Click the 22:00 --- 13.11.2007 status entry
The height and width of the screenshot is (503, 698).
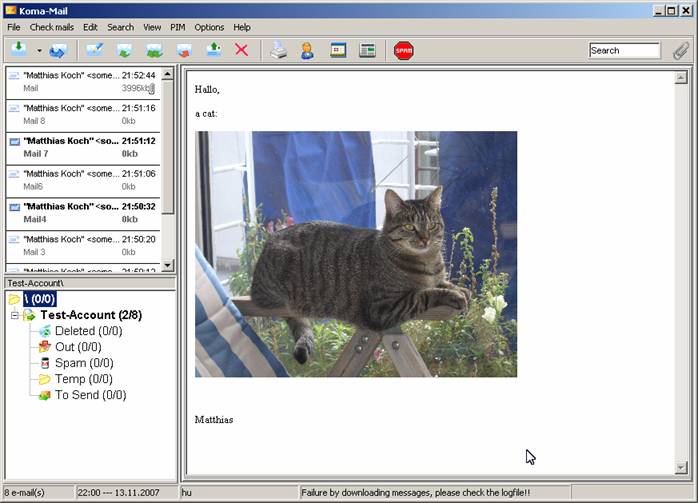(127, 493)
